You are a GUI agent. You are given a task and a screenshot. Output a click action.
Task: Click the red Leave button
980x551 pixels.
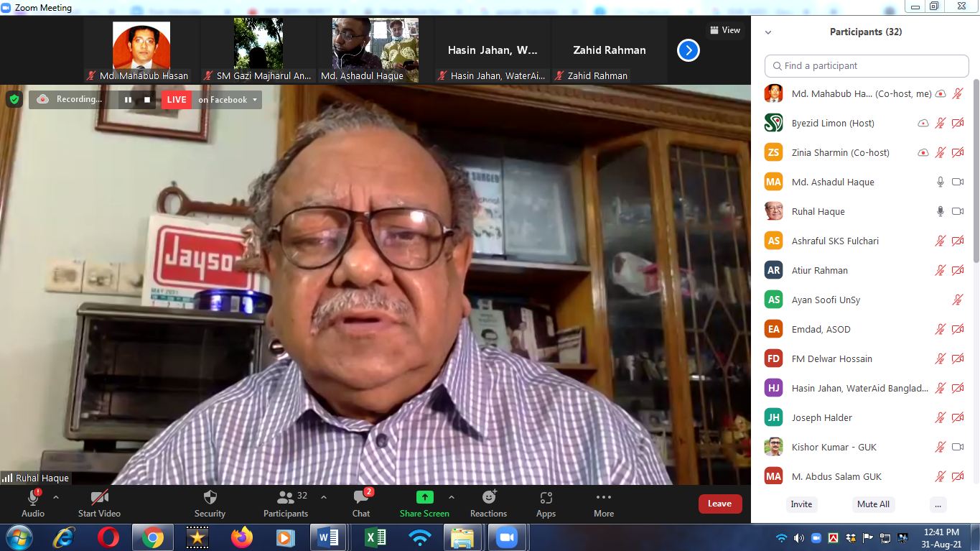[x=719, y=504]
